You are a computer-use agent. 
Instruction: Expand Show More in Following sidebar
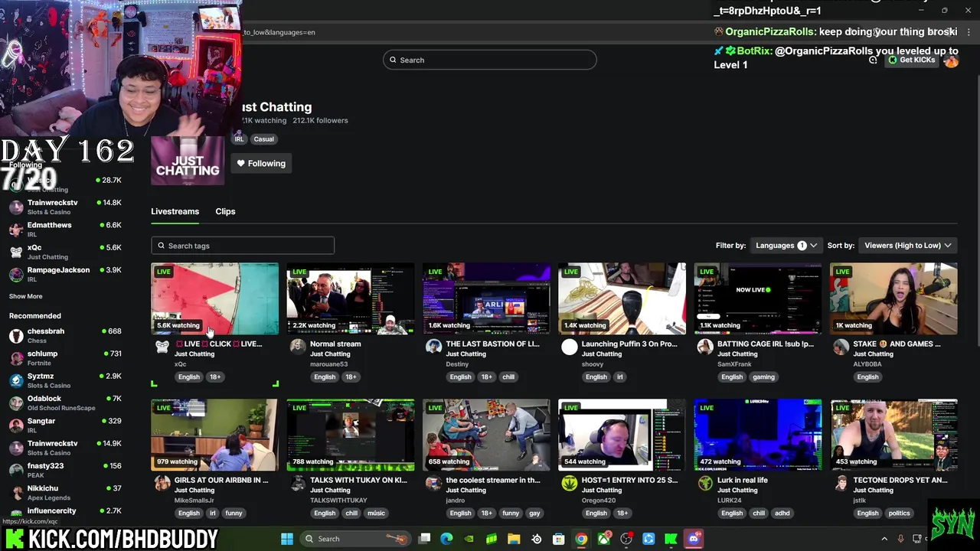pyautogui.click(x=26, y=296)
